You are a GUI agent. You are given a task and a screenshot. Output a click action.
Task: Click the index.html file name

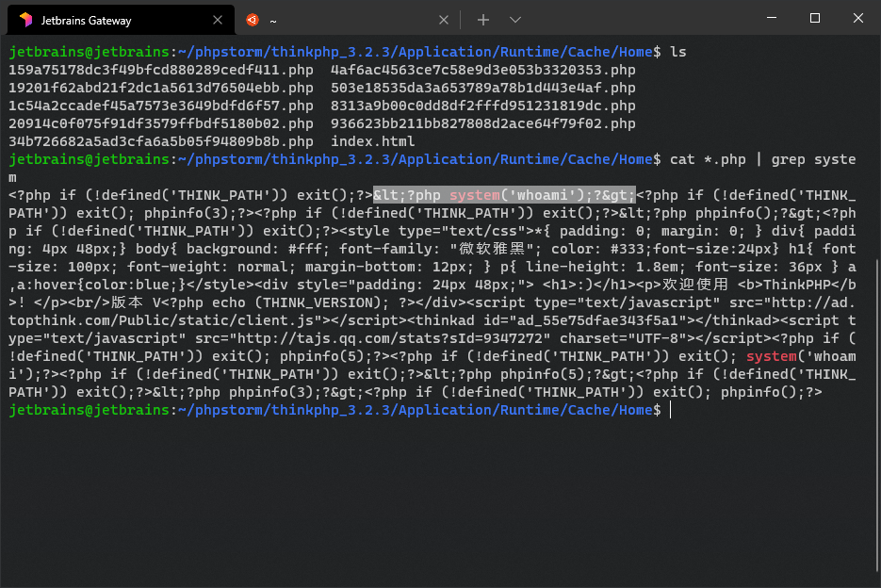click(x=373, y=141)
